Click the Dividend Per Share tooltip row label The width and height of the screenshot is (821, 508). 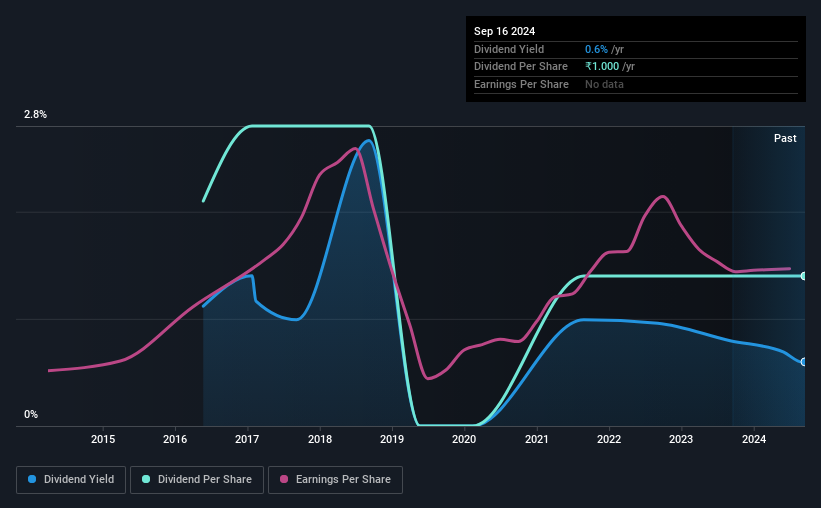[x=520, y=67]
